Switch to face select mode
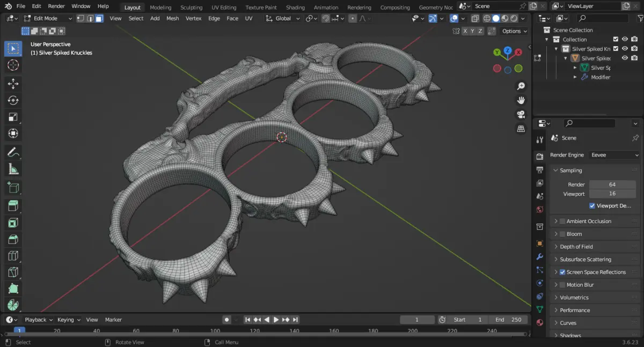The height and width of the screenshot is (347, 644). pyautogui.click(x=99, y=18)
